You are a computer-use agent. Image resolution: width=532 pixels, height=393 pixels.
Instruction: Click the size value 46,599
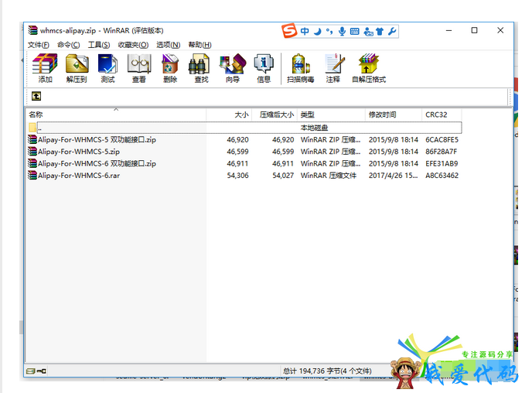[237, 152]
